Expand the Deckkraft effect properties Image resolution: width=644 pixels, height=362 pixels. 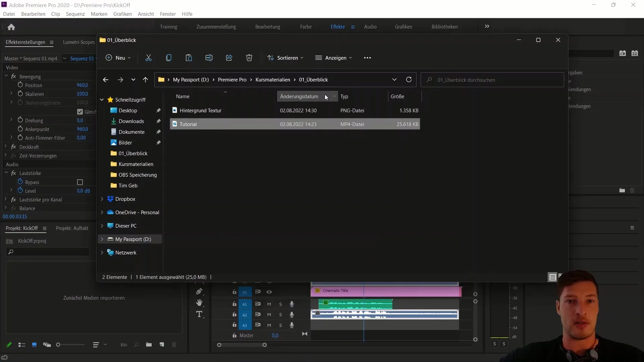(6, 146)
